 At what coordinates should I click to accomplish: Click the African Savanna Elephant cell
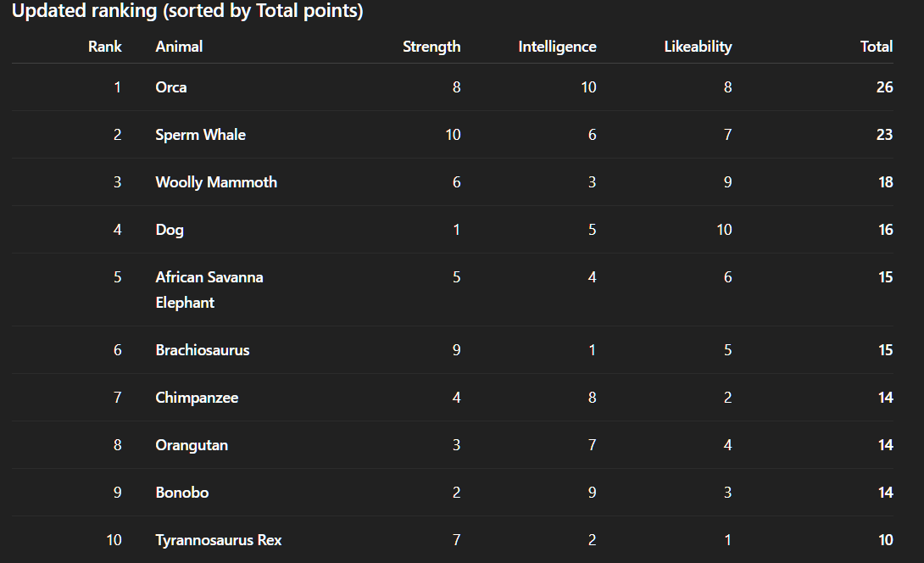[209, 289]
